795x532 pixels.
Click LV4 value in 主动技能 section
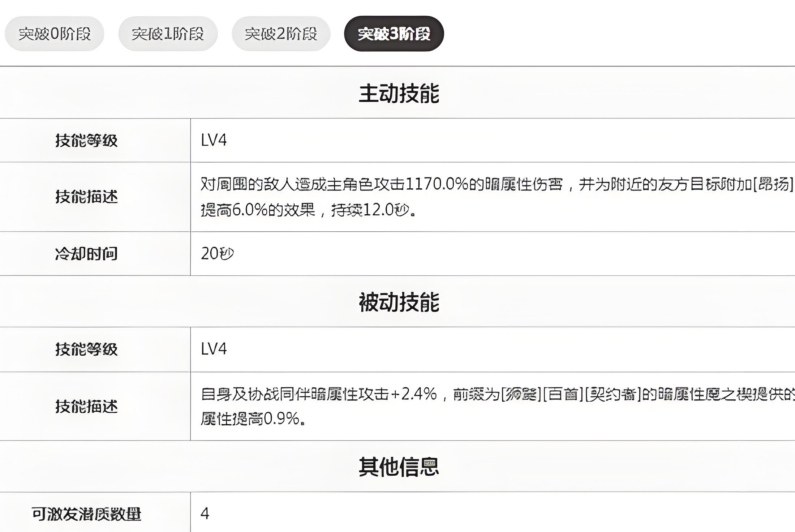click(214, 140)
